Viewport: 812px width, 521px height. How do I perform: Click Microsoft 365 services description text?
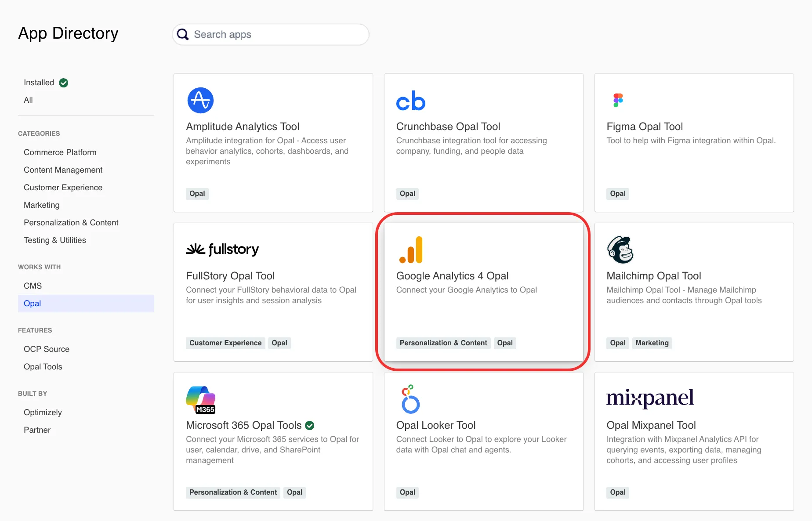pos(272,450)
